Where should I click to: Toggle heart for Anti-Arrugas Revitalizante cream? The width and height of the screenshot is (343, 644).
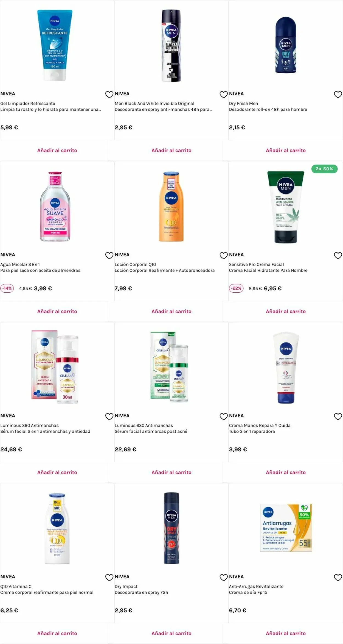pyautogui.click(x=338, y=578)
